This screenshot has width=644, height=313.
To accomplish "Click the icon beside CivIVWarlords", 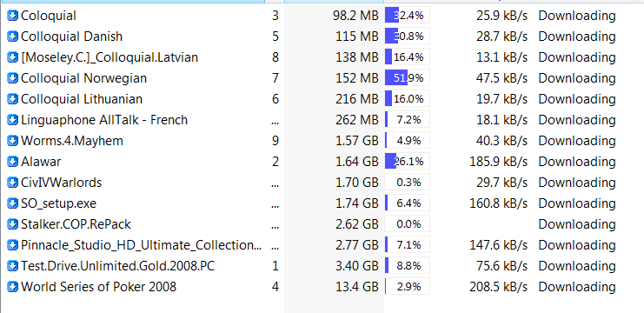I will (x=13, y=183).
